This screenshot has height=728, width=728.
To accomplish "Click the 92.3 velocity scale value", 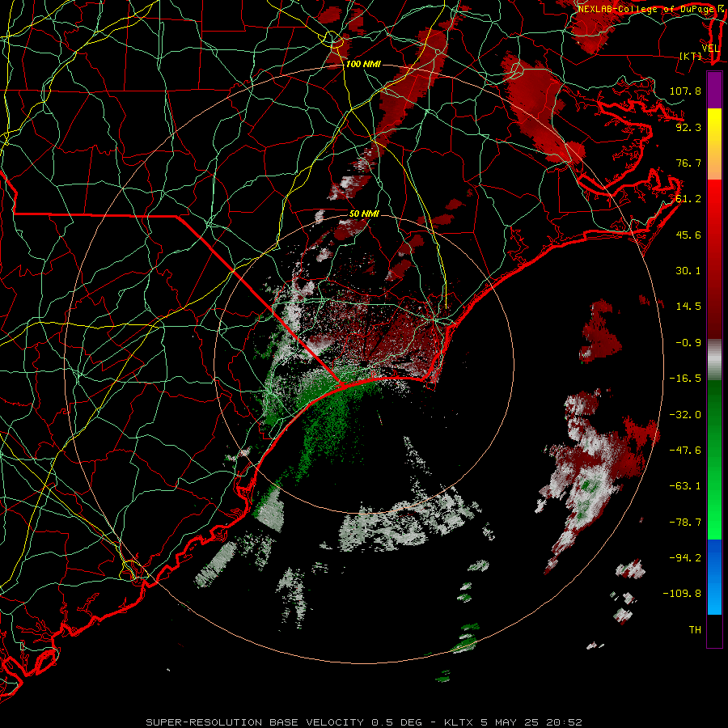I will 688,127.
